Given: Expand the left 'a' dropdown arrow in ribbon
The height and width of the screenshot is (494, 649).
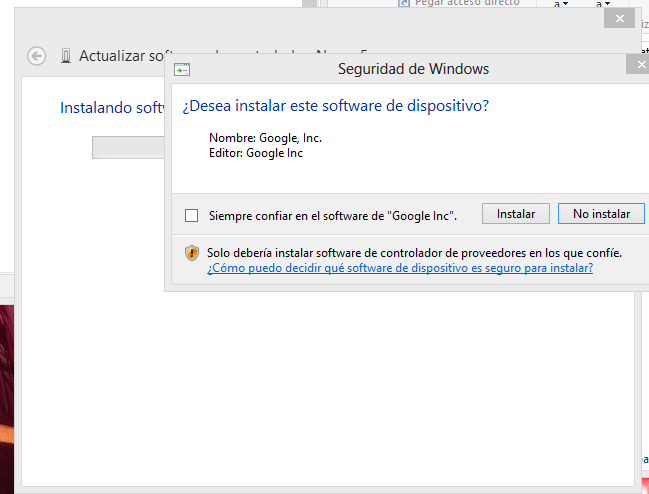Looking at the screenshot, I should (x=564, y=5).
